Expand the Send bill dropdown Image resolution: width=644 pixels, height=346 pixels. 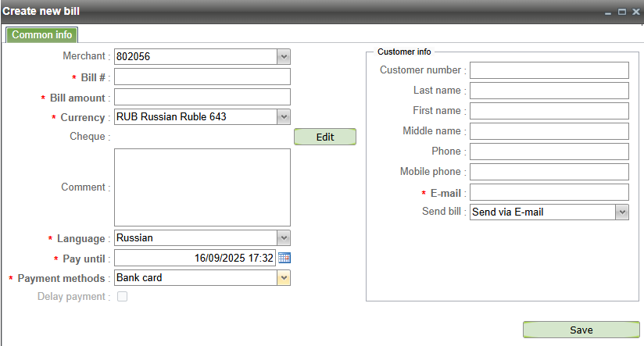tap(622, 212)
